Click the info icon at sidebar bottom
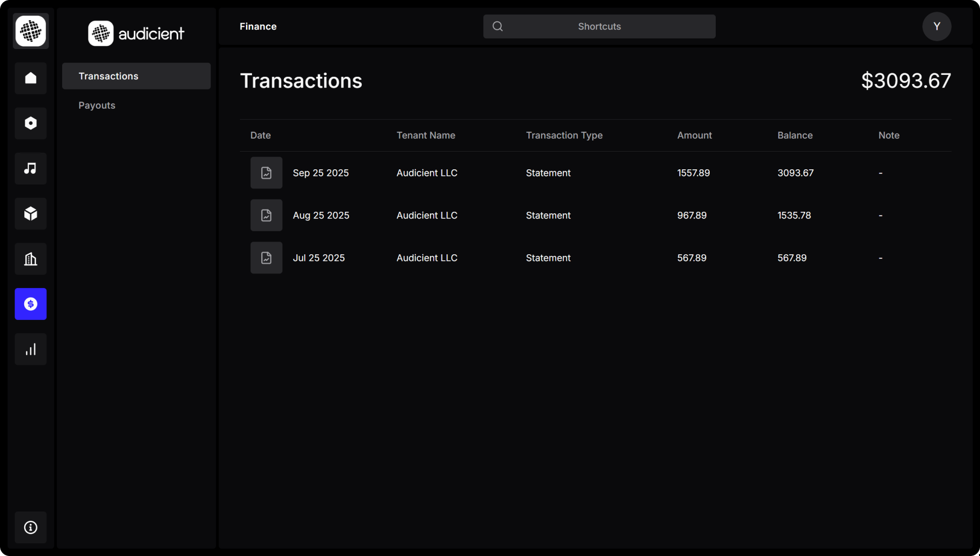The image size is (980, 556). [x=30, y=527]
